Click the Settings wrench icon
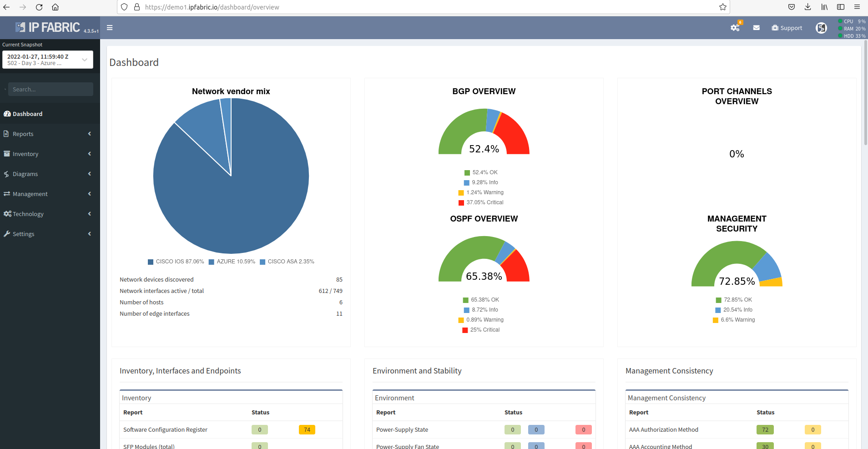 point(7,234)
